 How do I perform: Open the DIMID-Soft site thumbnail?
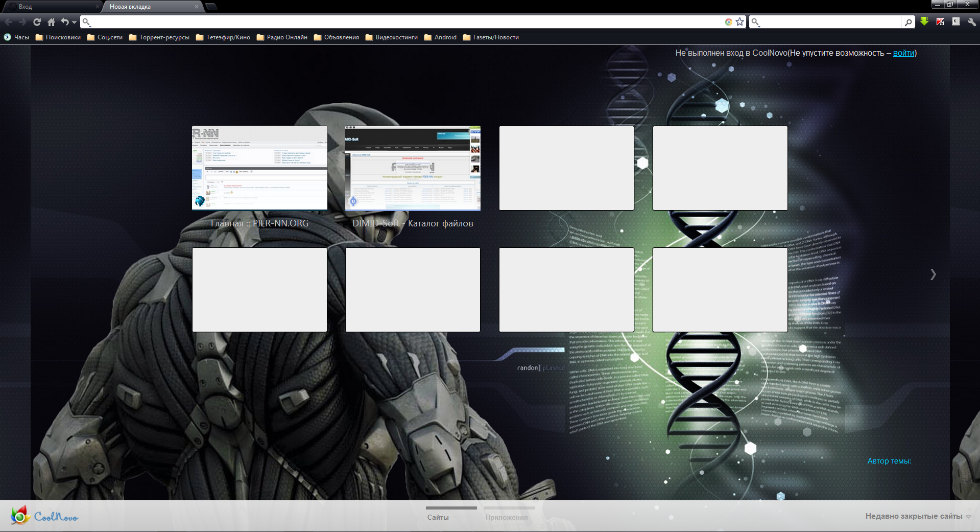[x=413, y=168]
